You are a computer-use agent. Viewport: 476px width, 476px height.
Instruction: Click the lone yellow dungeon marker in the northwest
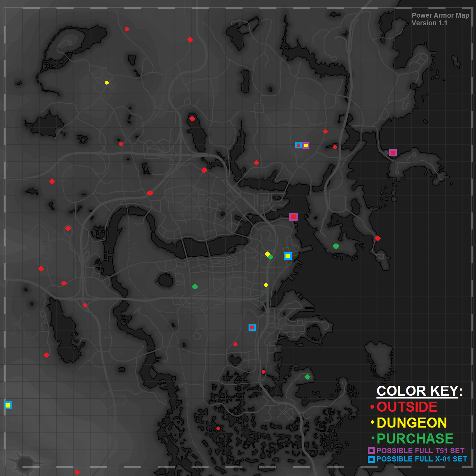[107, 83]
